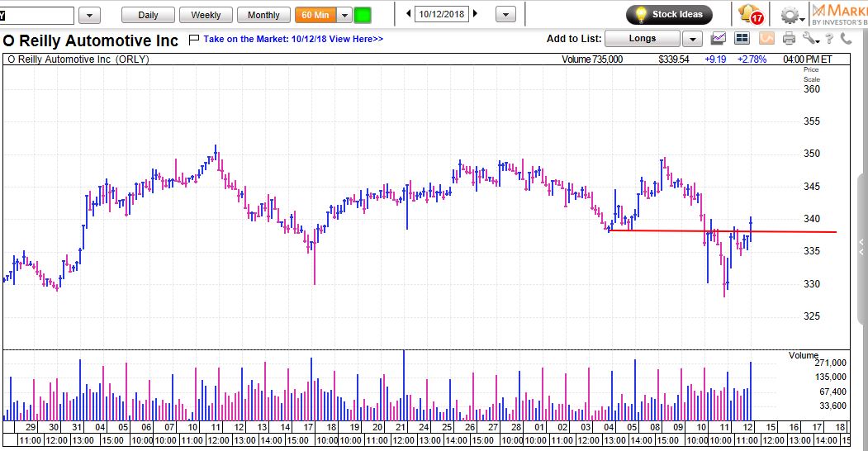Click date 18 at the axis end

coord(840,427)
